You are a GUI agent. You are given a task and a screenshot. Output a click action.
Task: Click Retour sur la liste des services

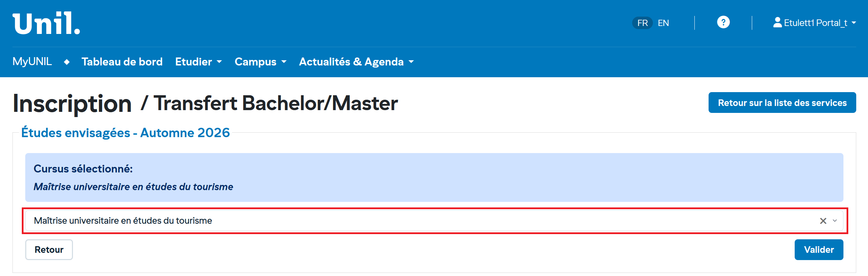(x=782, y=103)
